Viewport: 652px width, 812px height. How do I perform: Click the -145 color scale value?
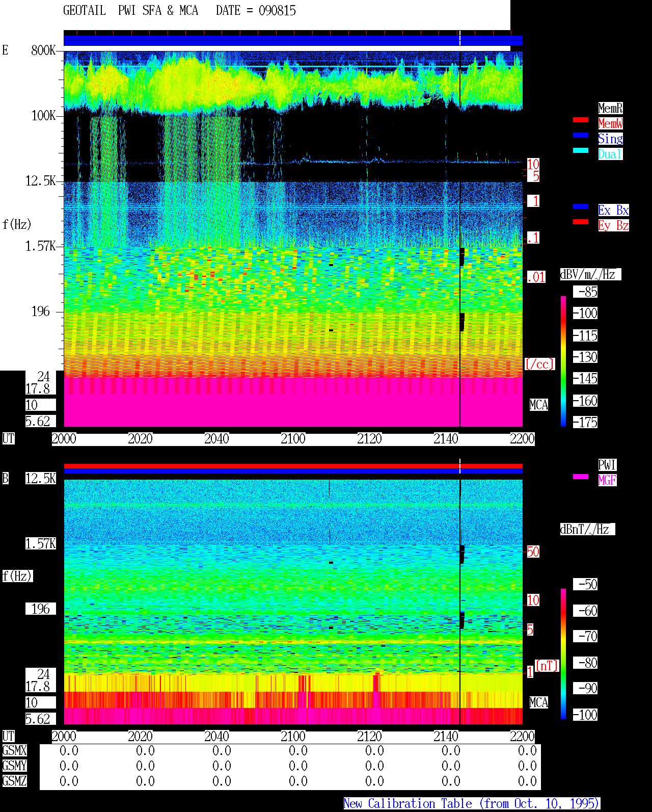585,378
